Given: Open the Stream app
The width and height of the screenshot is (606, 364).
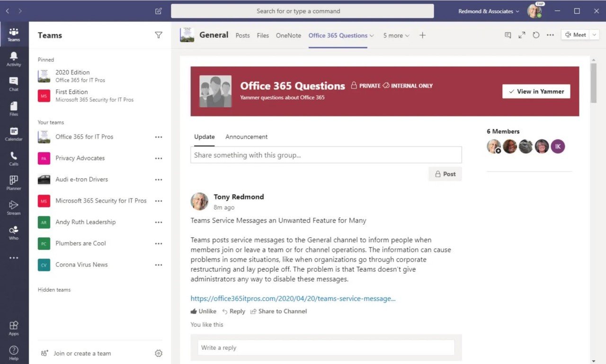Looking at the screenshot, I should coord(14,207).
